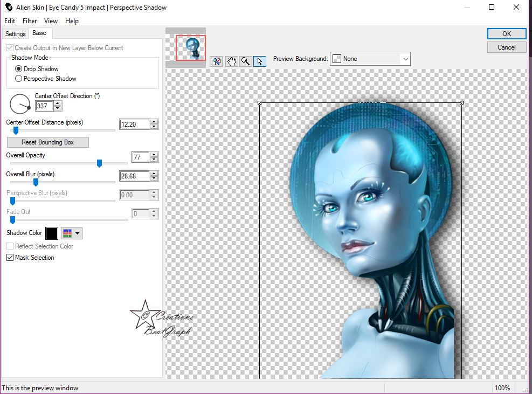Click the Alien Skin app icon in title bar
532x394 pixels.
pos(9,7)
